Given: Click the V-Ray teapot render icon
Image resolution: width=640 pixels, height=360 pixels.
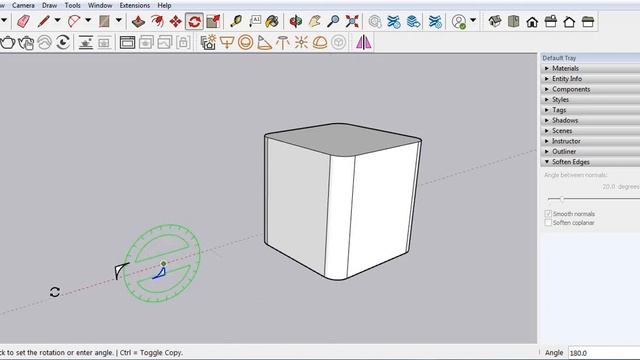Looking at the screenshot, I should (8, 42).
